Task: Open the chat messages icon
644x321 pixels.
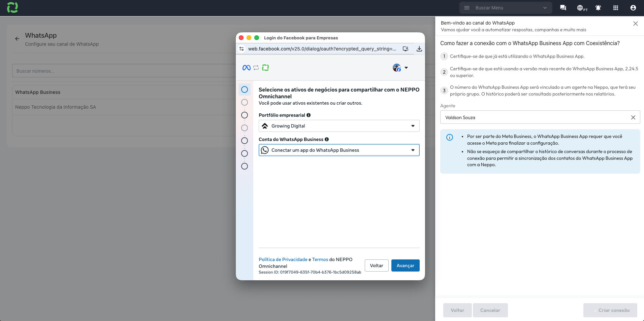Action: 563,8
